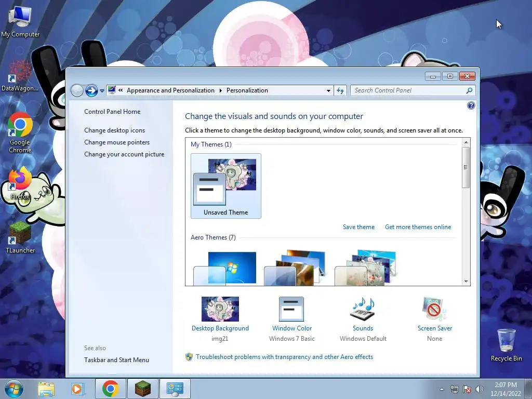Go to Control Panel Home
Screen dimensions: 532x399
click(x=112, y=112)
